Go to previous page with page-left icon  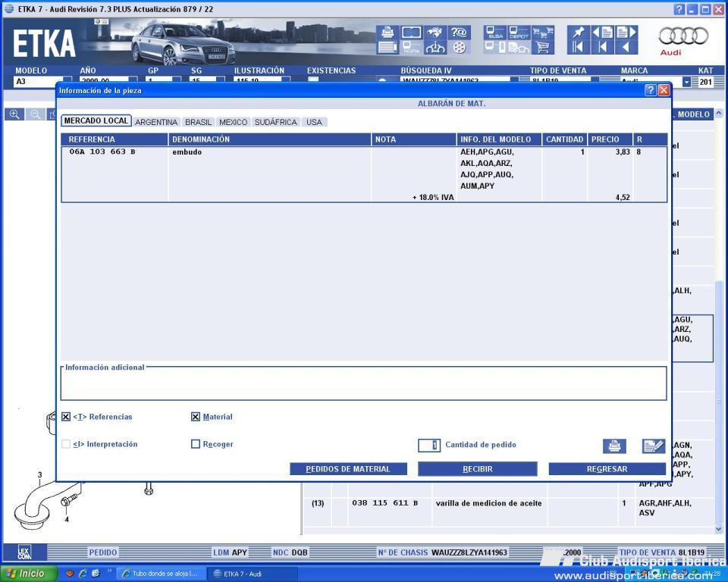pos(602,32)
